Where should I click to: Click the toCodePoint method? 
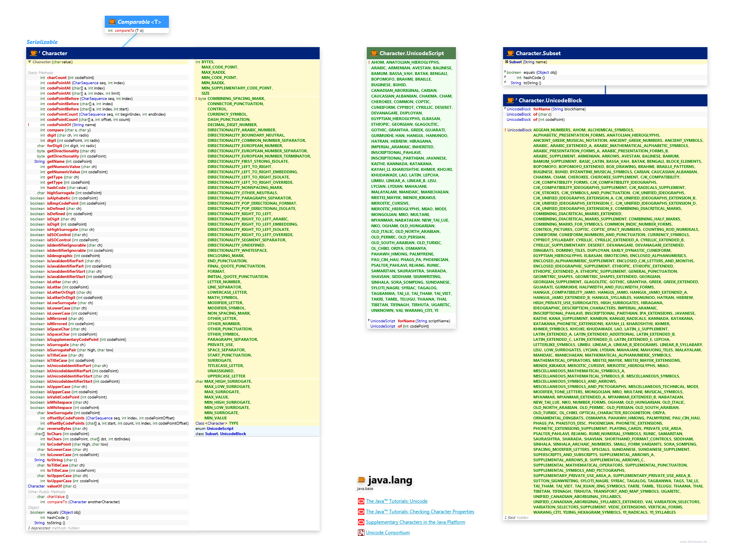click(78, 444)
